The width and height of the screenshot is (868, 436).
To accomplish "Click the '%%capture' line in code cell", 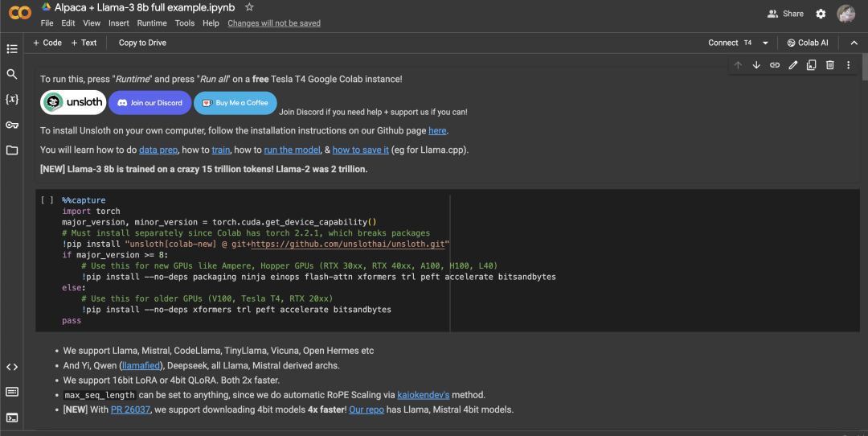I will tap(84, 200).
